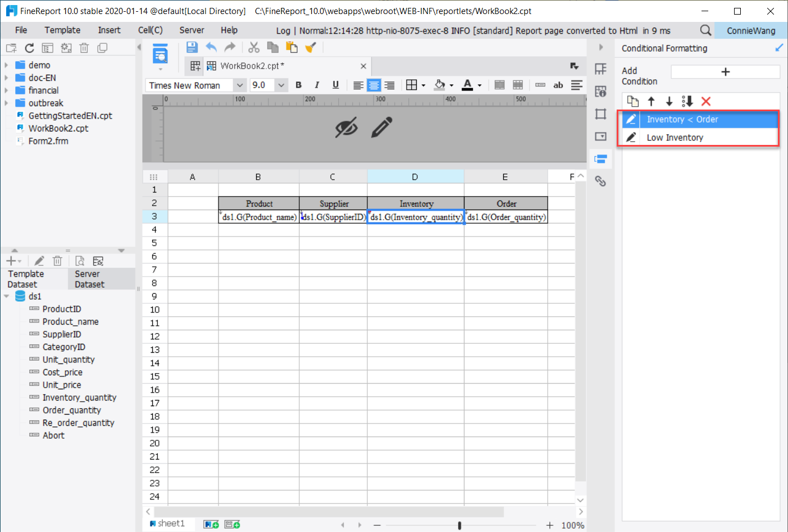This screenshot has height=532, width=788.
Task: Open the Template menu
Action: 62,30
